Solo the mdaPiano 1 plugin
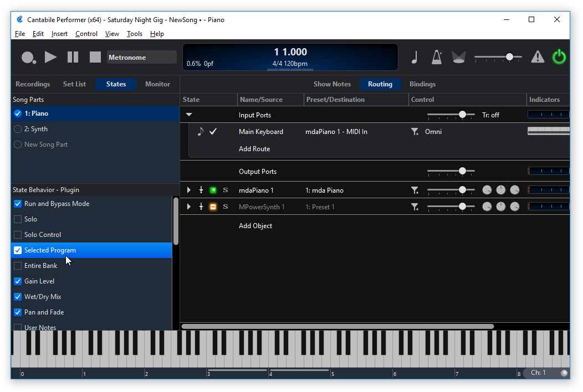 pyautogui.click(x=226, y=190)
